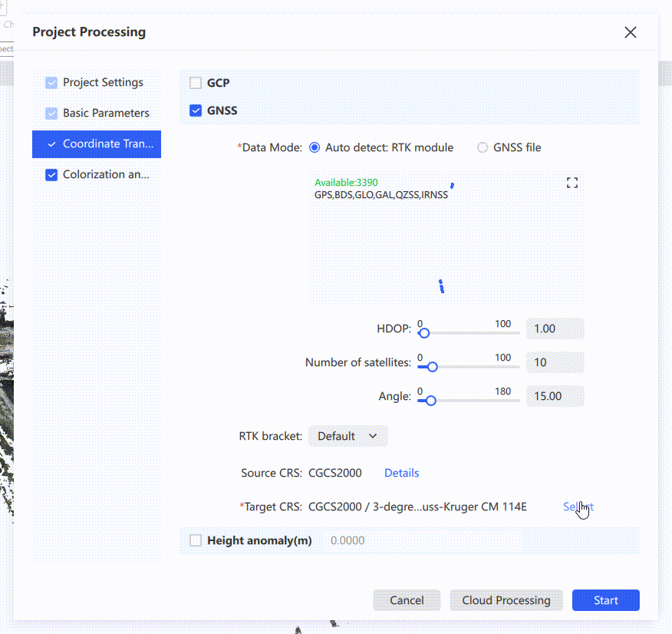This screenshot has width=672, height=634.
Task: Open Source CRS Details link
Action: (401, 473)
